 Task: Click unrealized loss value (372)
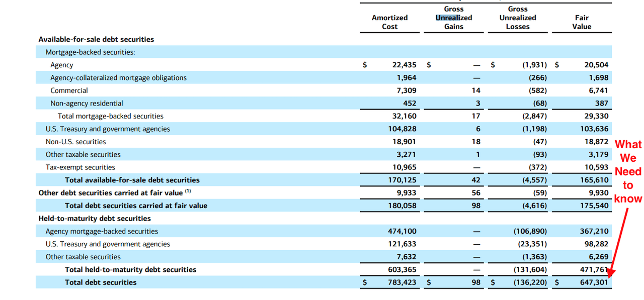(x=537, y=167)
